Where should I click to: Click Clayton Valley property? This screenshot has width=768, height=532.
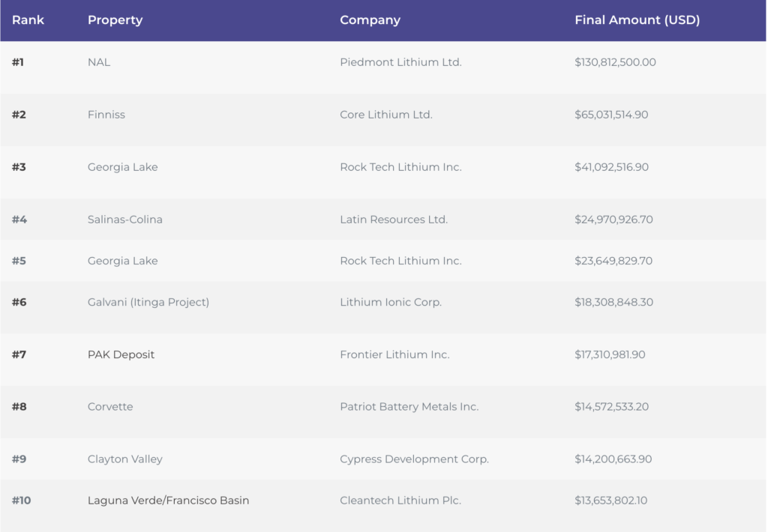(125, 459)
